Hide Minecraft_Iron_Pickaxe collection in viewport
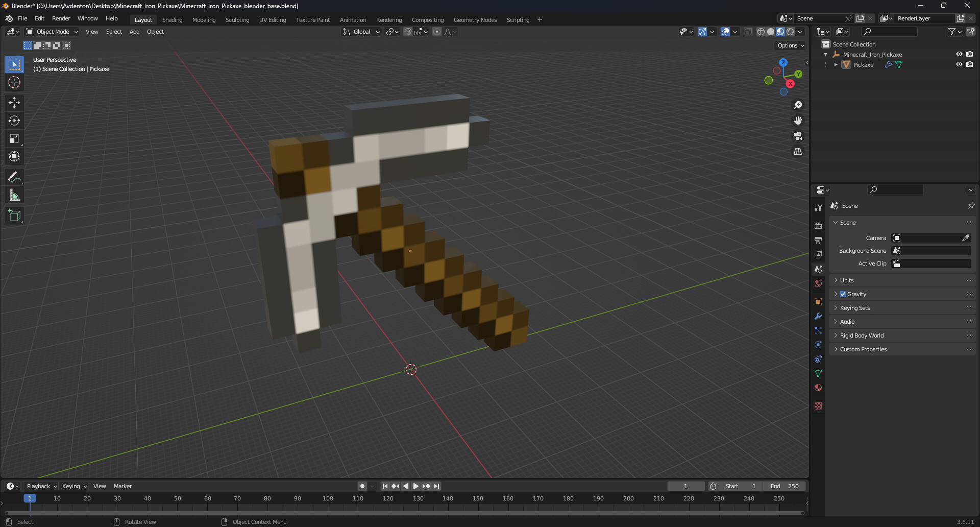Image resolution: width=980 pixels, height=527 pixels. (959, 54)
